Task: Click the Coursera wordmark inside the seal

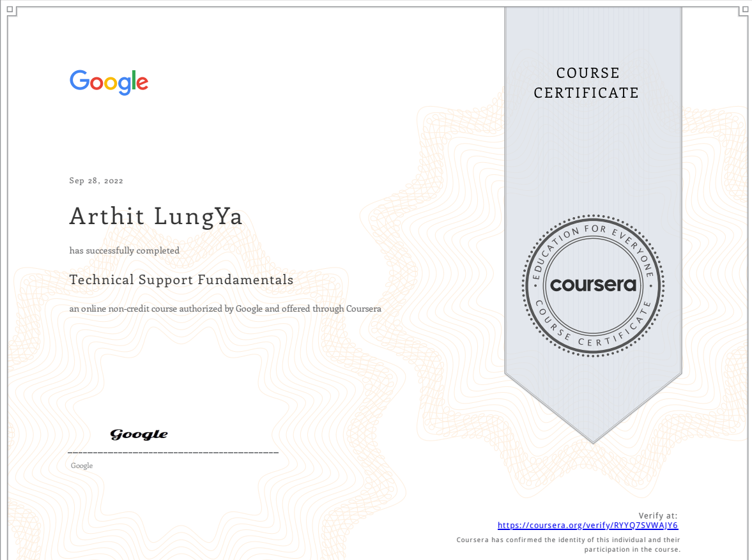Action: [x=593, y=284]
